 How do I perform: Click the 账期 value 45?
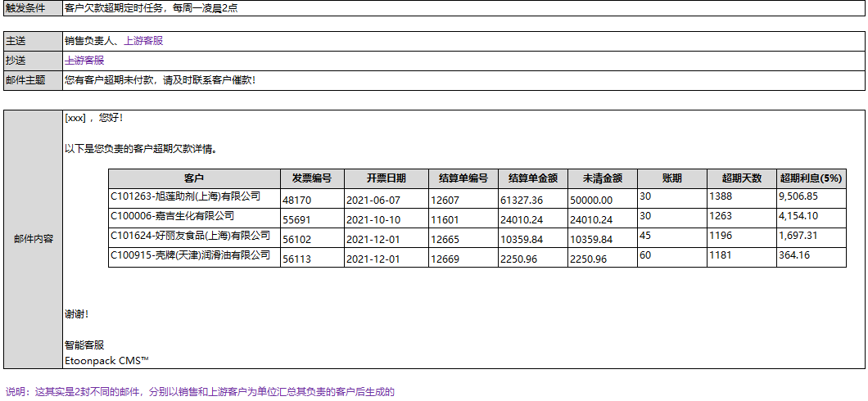645,236
